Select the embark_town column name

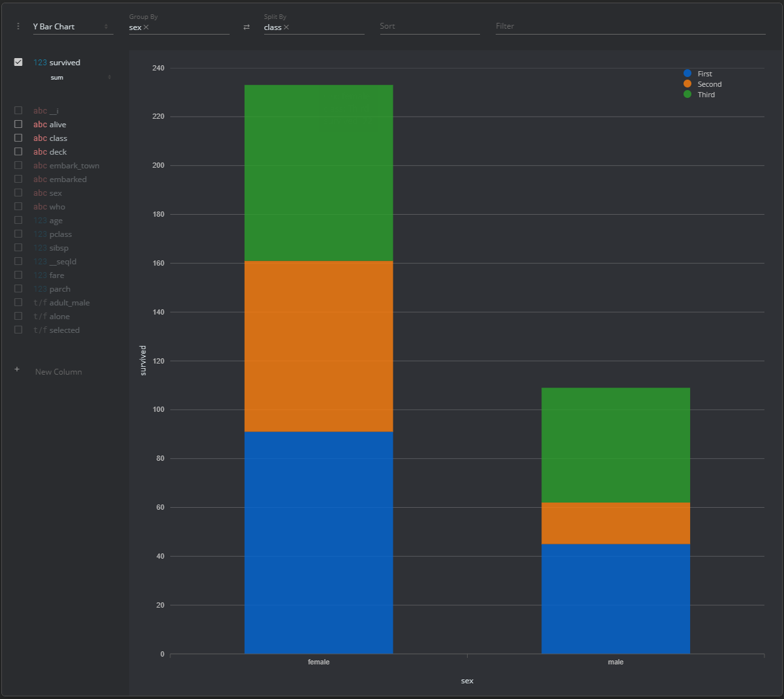[74, 166]
